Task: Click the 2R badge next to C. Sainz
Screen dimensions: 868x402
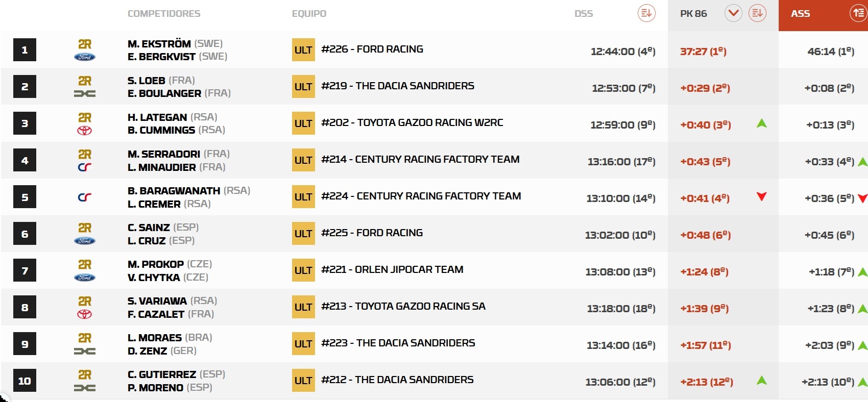Action: point(85,228)
